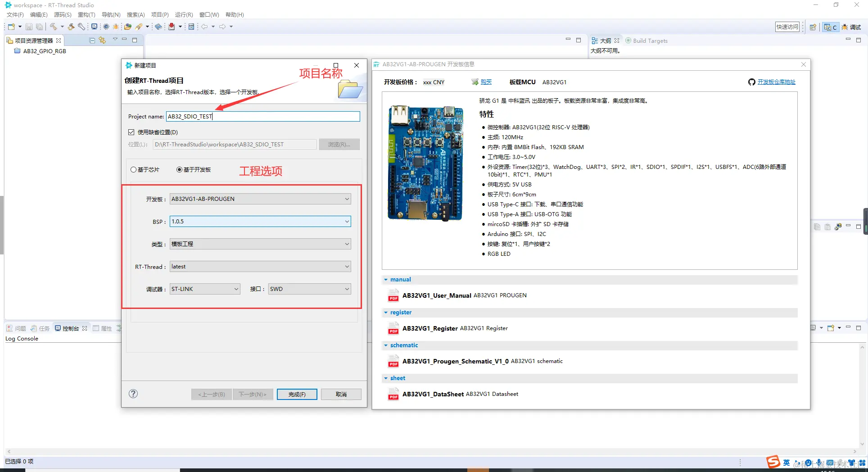Image resolution: width=868 pixels, height=472 pixels.
Task: Click the GitHub icon beside 开发板仓库地址
Action: tap(751, 82)
